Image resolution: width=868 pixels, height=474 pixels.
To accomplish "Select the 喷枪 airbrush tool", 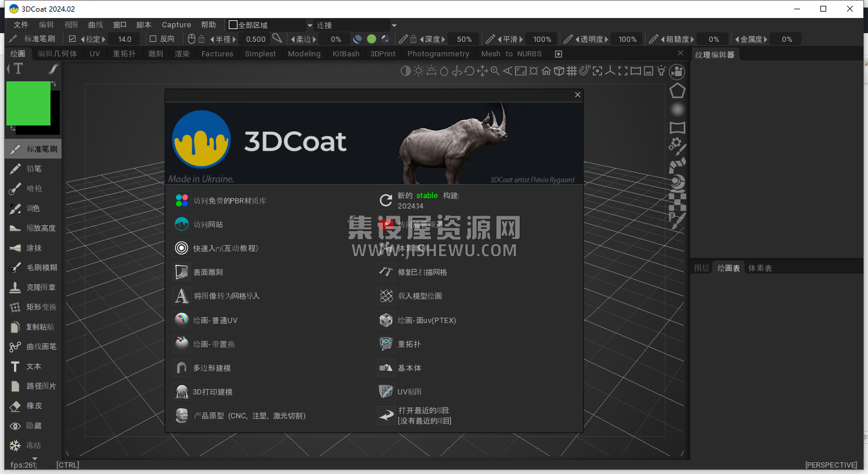I will click(33, 189).
